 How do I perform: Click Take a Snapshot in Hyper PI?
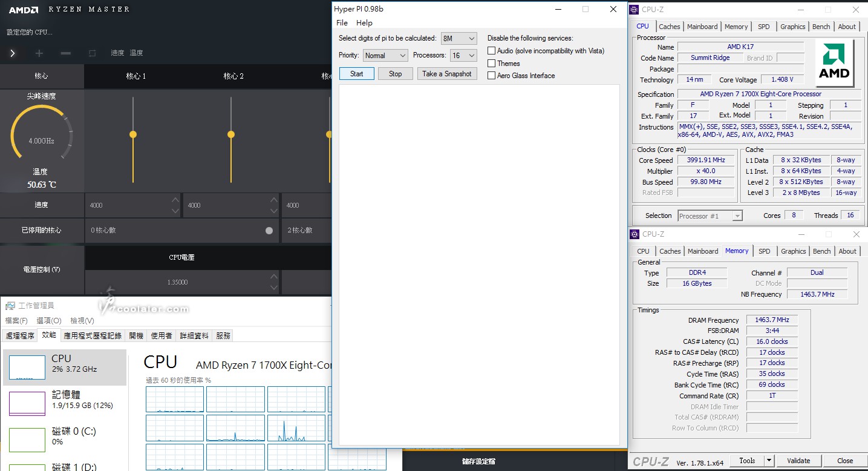[x=447, y=74]
